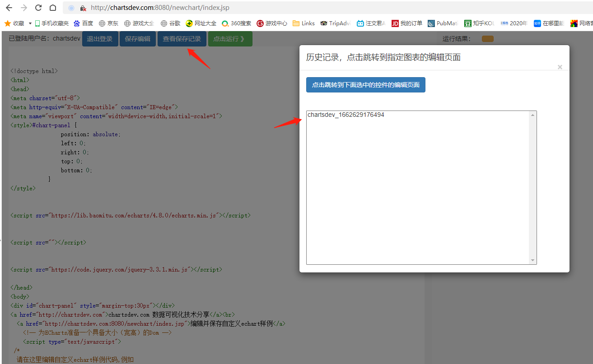
Task: Open the 360搜索 bookmark
Action: pyautogui.click(x=236, y=23)
